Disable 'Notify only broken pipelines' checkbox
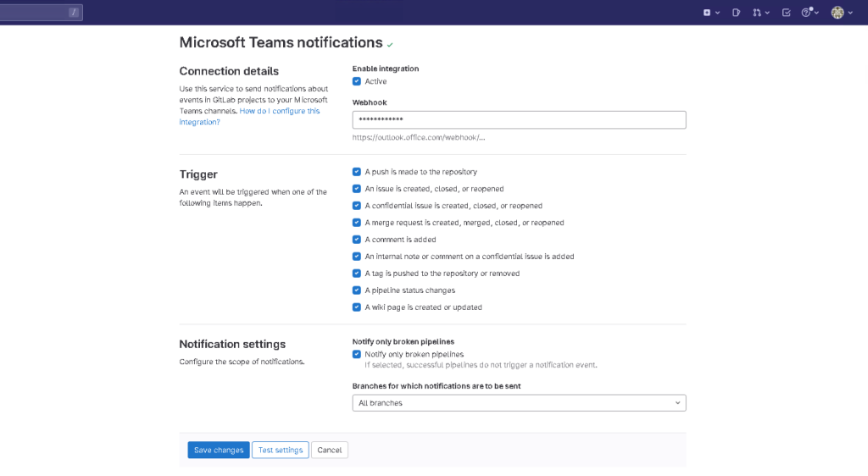This screenshot has width=868, height=476. [x=357, y=354]
